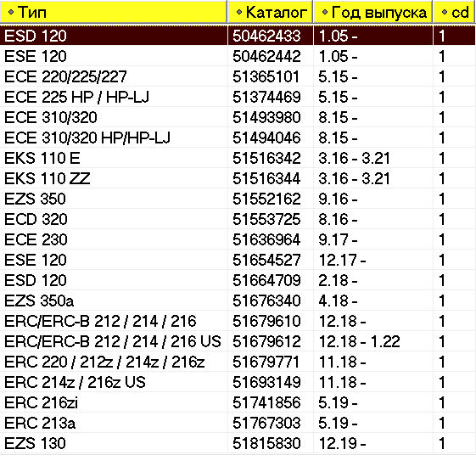Select the ECD 320 row
This screenshot has height=455, width=476.
pos(238,219)
